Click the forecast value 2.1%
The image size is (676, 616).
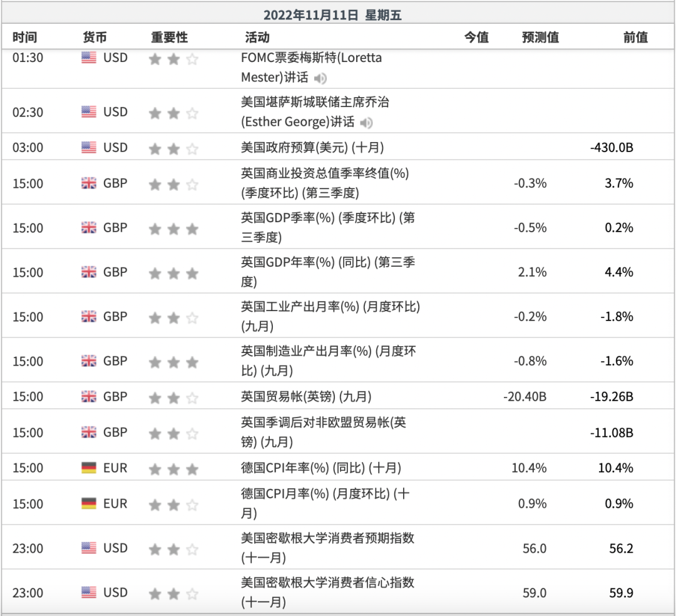point(533,272)
